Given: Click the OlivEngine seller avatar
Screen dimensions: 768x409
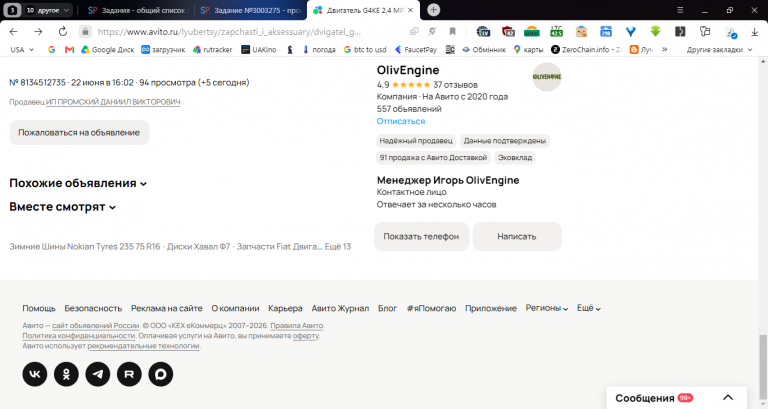Looking at the screenshot, I should (547, 77).
